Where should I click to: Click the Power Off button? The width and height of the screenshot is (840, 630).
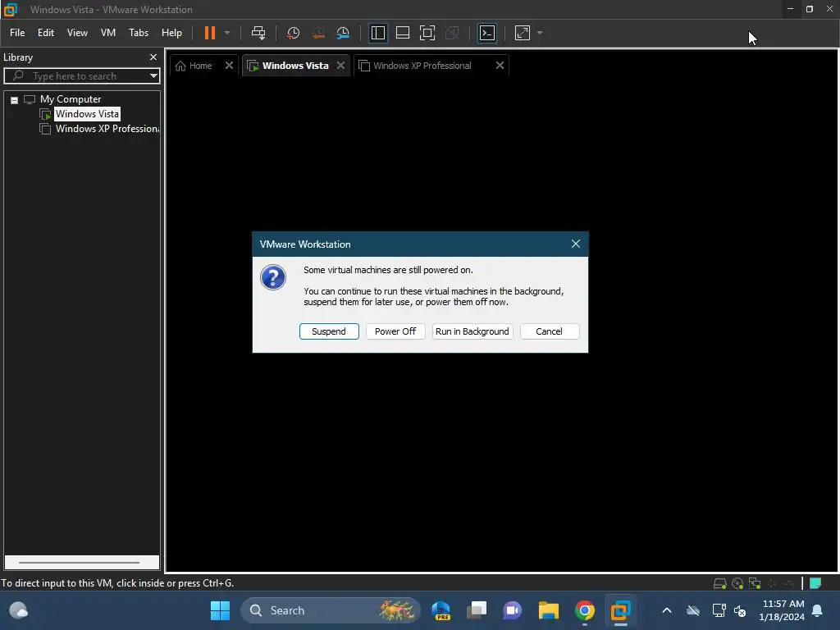tap(395, 331)
